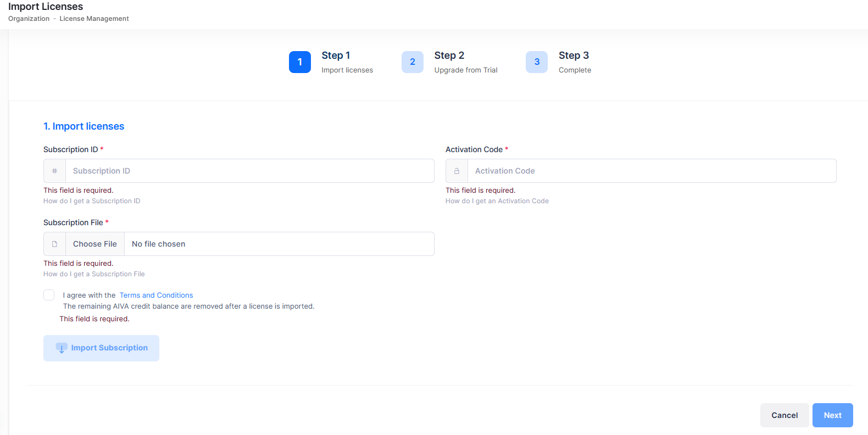Click the Import Subscription button

(x=101, y=348)
